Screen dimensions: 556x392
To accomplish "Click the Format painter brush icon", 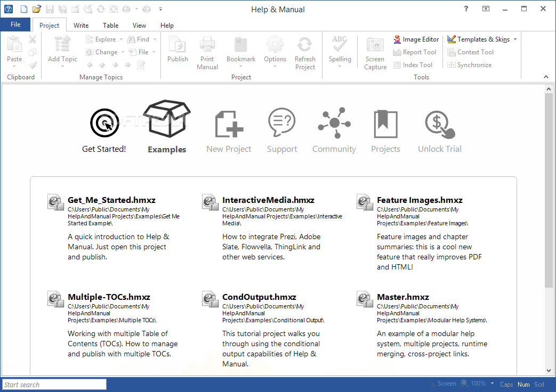I will point(33,65).
